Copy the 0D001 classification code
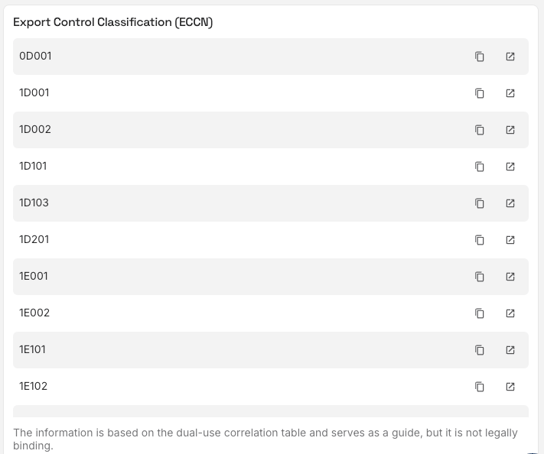 click(479, 57)
